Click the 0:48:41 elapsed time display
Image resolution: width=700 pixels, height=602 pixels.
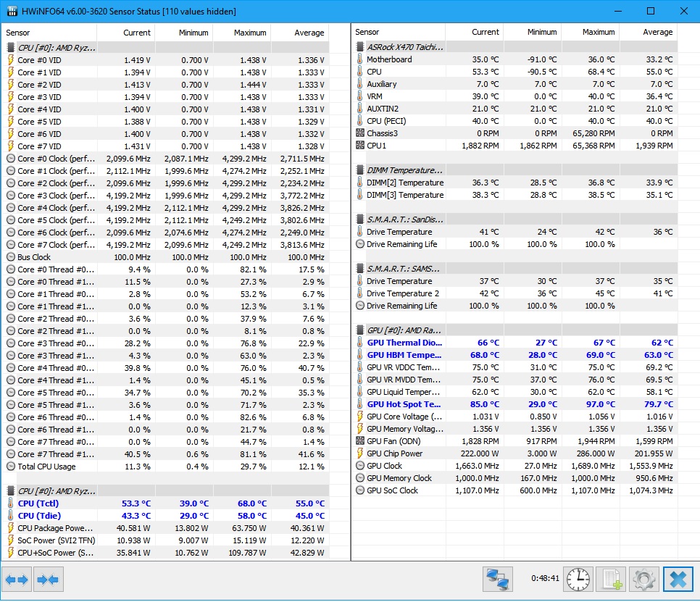pyautogui.click(x=545, y=578)
